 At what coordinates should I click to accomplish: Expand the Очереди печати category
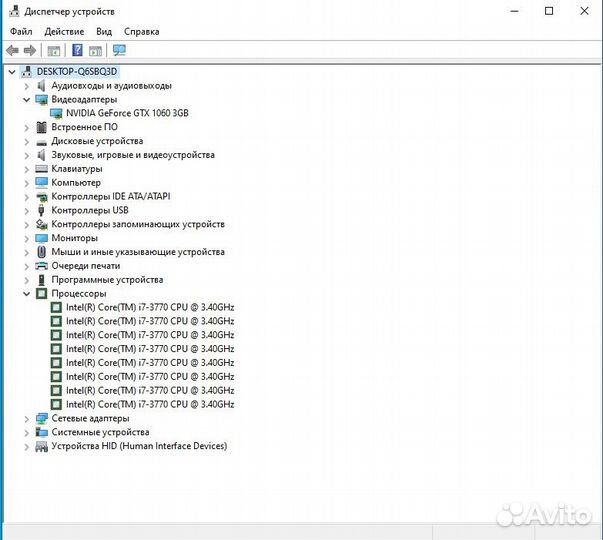[x=27, y=267]
